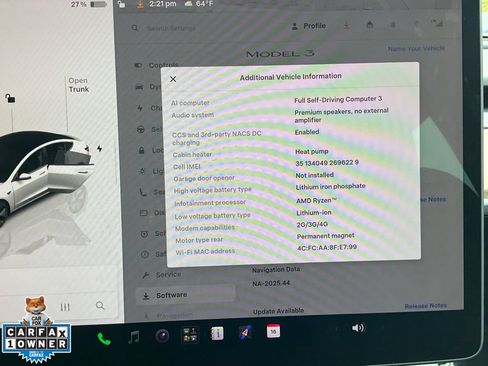Tap the charge port lightning bolt icon
This screenshot has height=366, width=488.
[x=99, y=148]
